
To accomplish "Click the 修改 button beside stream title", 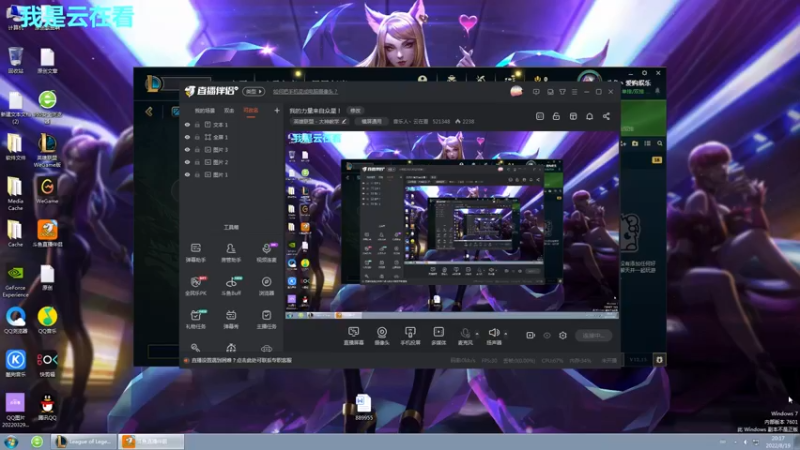I will tap(356, 111).
